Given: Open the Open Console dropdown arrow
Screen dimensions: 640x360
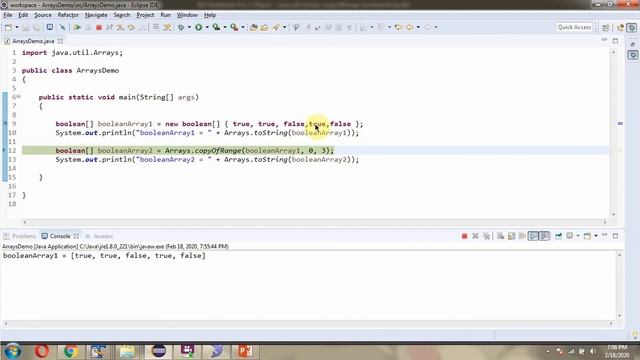Looking at the screenshot, I should point(596,236).
